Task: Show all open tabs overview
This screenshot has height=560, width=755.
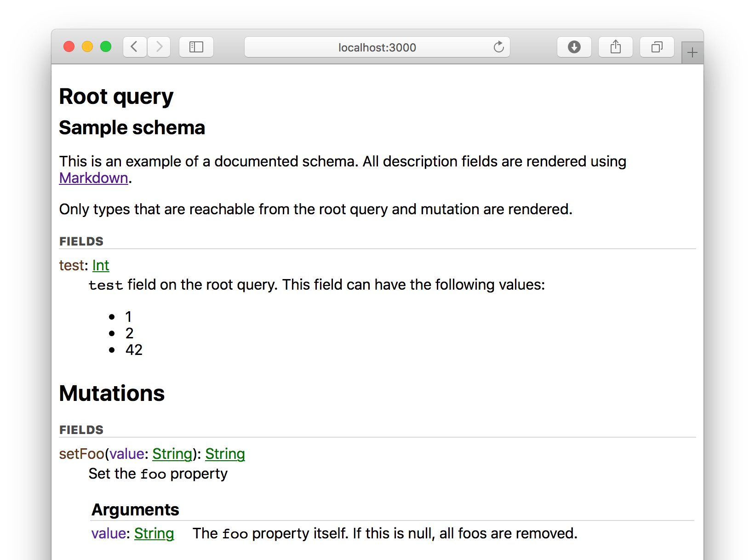Action: [657, 47]
